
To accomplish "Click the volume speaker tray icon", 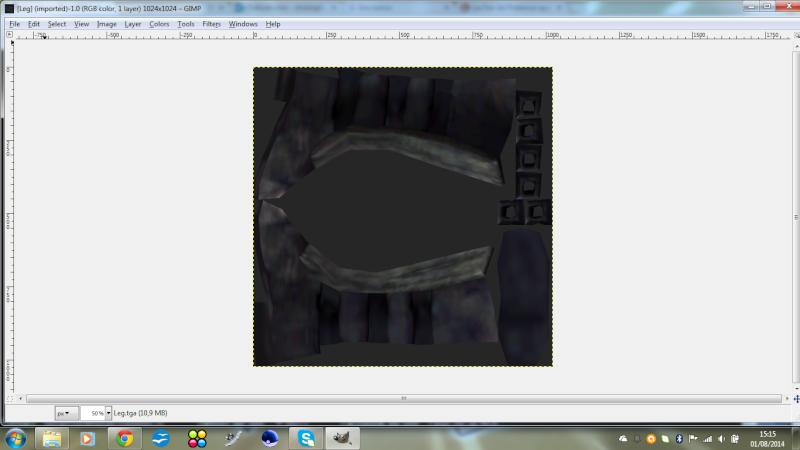I will tap(721, 439).
